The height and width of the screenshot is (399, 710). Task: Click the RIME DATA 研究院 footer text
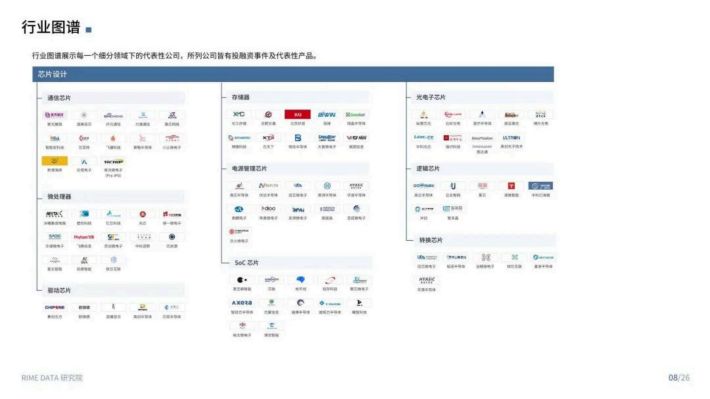52,378
